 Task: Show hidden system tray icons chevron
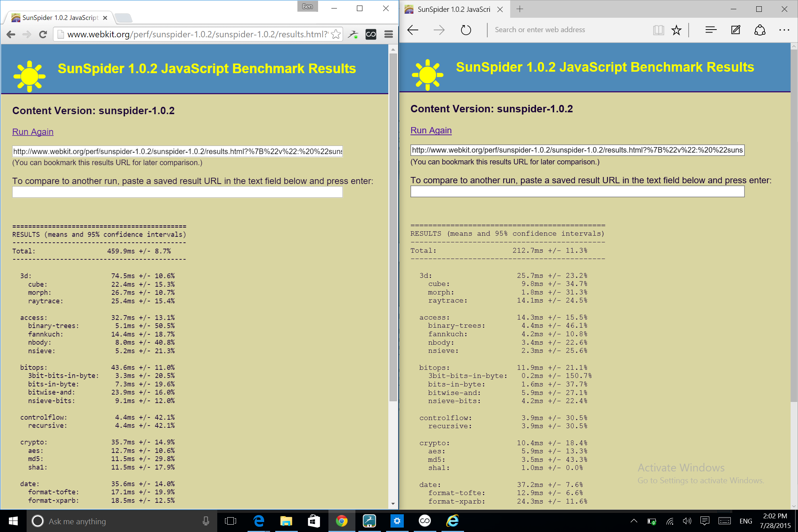(x=634, y=521)
